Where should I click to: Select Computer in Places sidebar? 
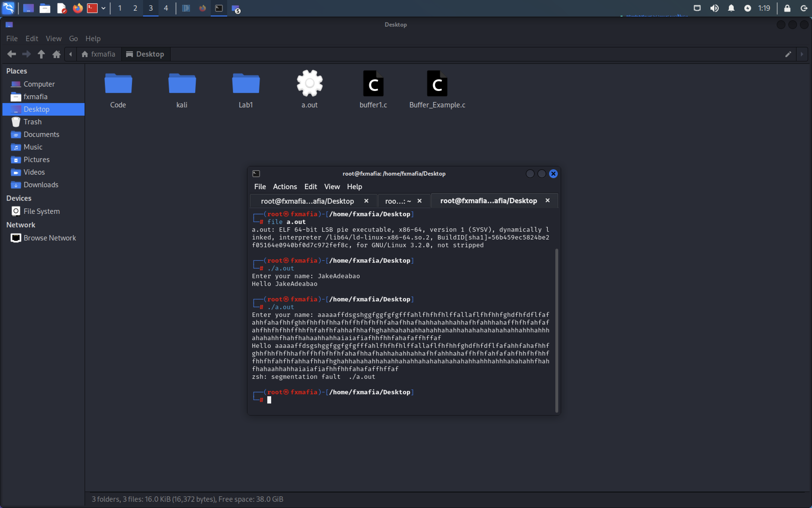pos(43,84)
